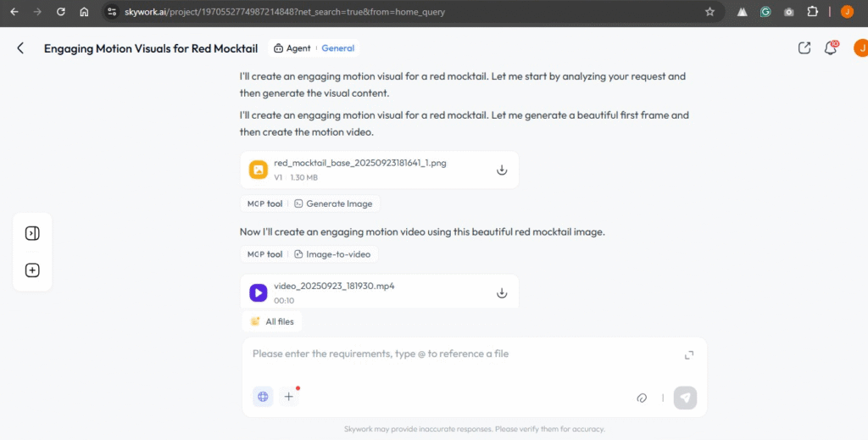This screenshot has width=868, height=440.
Task: Click the send message button
Action: 685,398
